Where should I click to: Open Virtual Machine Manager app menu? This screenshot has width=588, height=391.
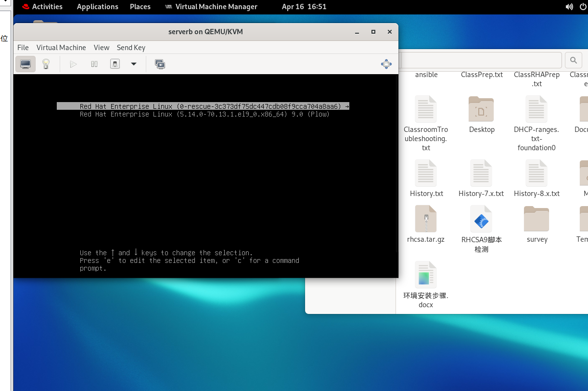pyautogui.click(x=211, y=7)
